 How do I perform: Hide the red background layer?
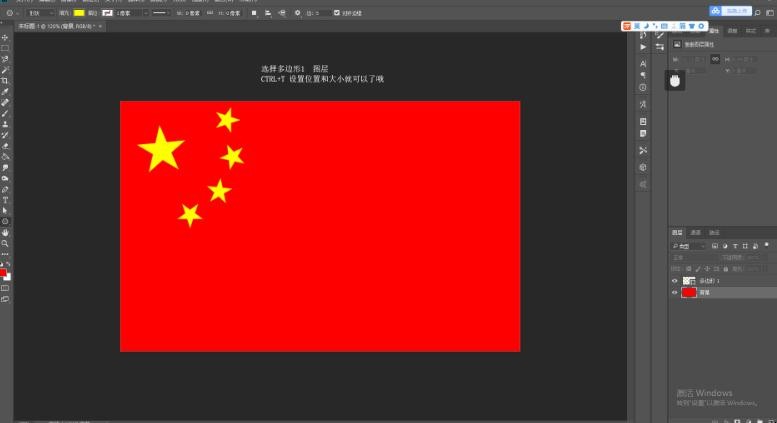click(674, 293)
